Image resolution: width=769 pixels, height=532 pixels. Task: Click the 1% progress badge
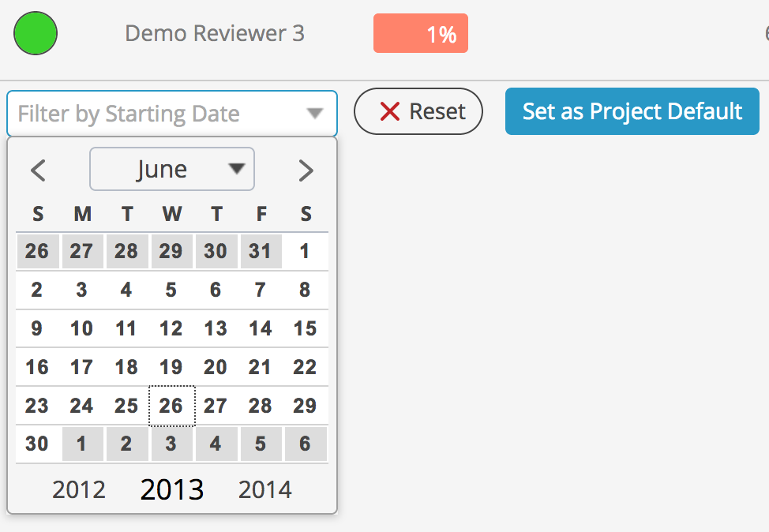point(421,33)
